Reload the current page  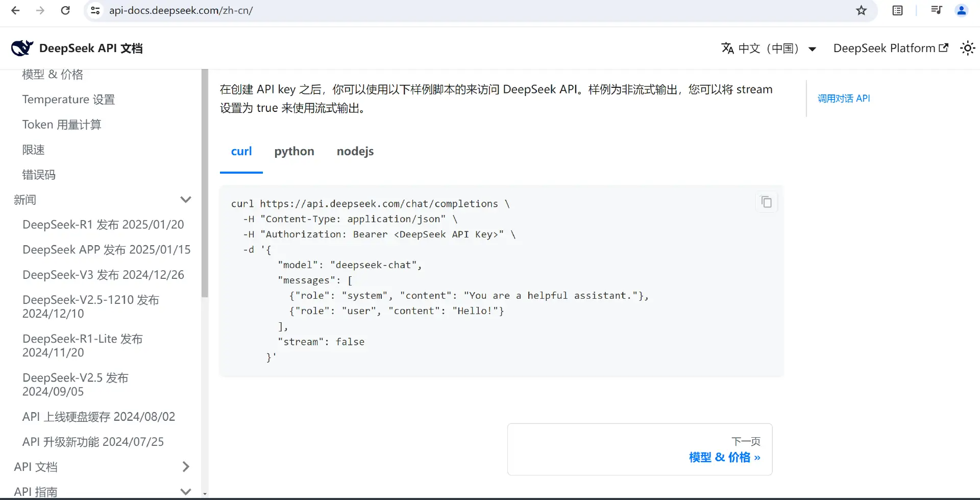[65, 10]
